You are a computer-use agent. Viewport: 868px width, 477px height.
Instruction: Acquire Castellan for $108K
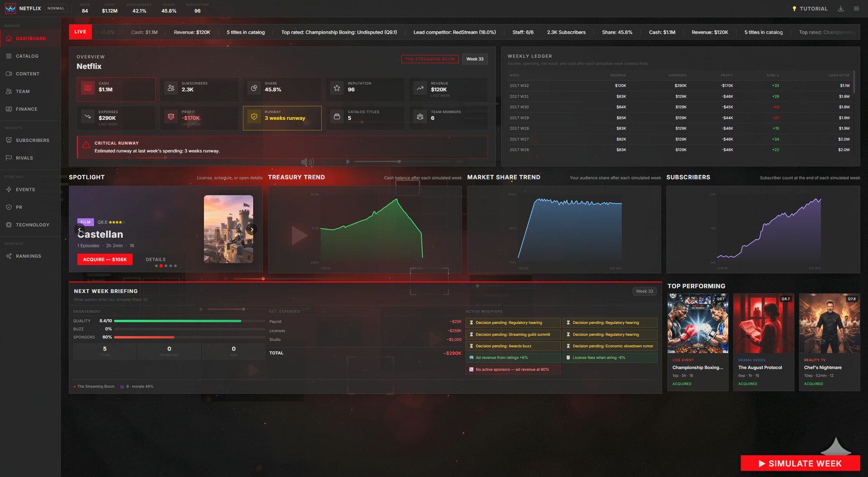point(105,260)
